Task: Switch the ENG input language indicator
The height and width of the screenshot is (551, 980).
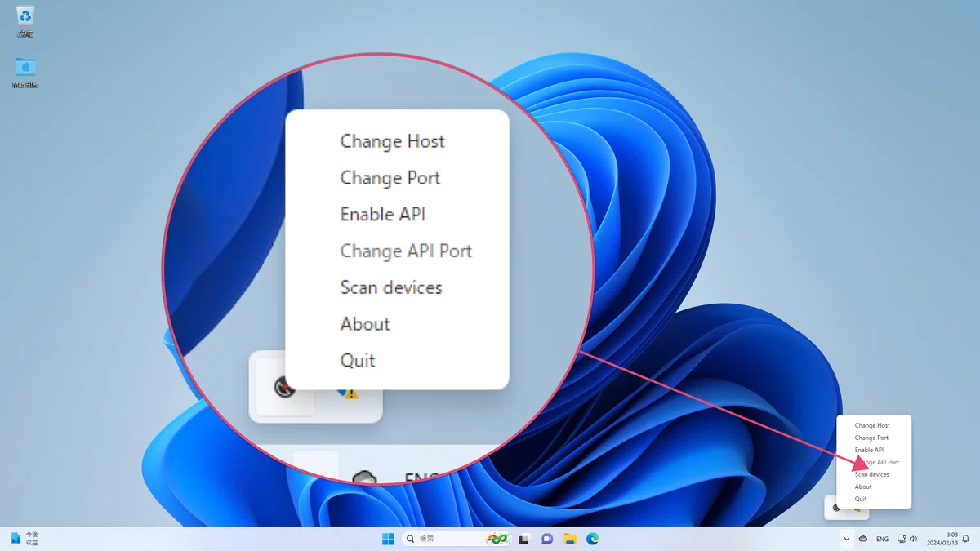Action: pos(882,539)
